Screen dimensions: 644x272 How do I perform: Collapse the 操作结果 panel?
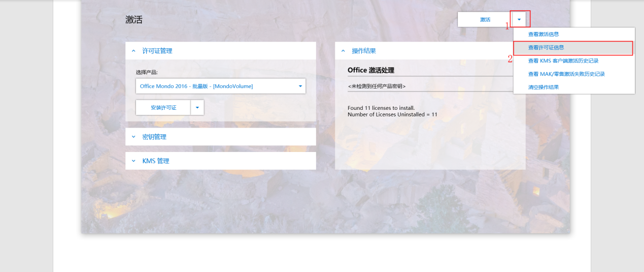tap(424, 51)
